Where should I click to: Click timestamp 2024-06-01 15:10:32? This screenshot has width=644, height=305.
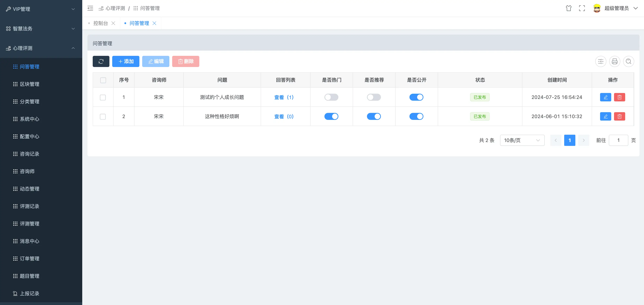pyautogui.click(x=557, y=116)
